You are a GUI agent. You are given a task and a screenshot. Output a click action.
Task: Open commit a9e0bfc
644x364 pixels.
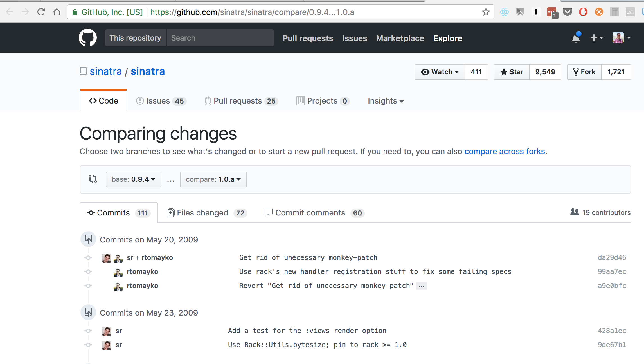(612, 286)
